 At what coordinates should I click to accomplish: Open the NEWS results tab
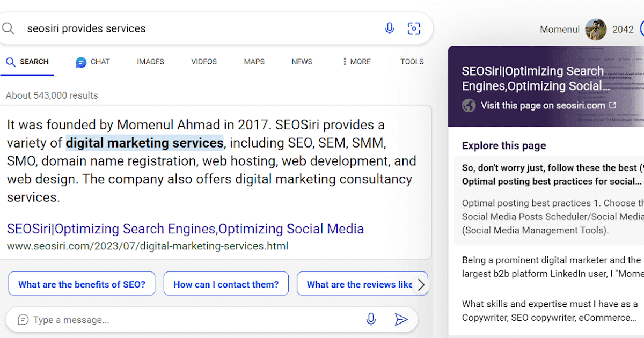302,62
